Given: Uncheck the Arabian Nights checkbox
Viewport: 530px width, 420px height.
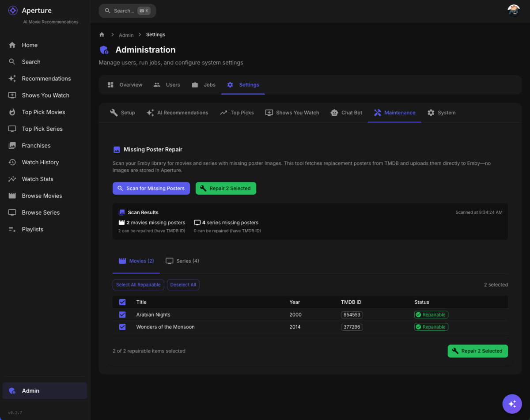Looking at the screenshot, I should click(x=122, y=315).
